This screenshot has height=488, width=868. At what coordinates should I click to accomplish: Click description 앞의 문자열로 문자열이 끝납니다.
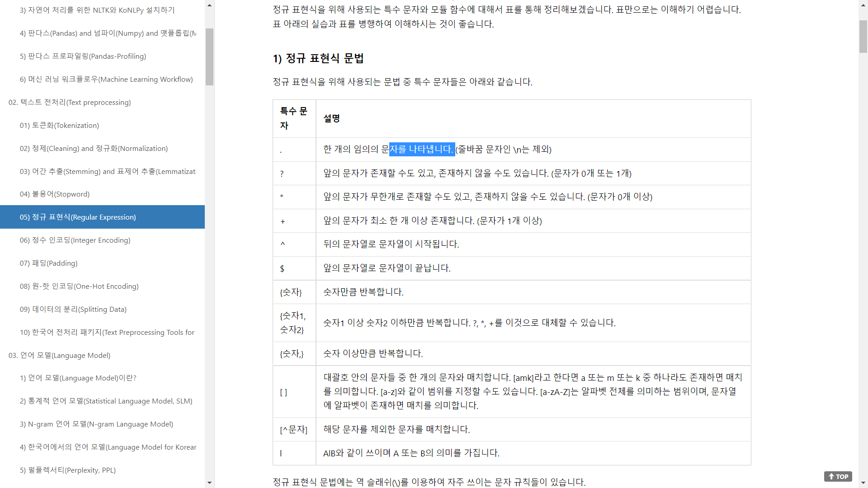[387, 268]
